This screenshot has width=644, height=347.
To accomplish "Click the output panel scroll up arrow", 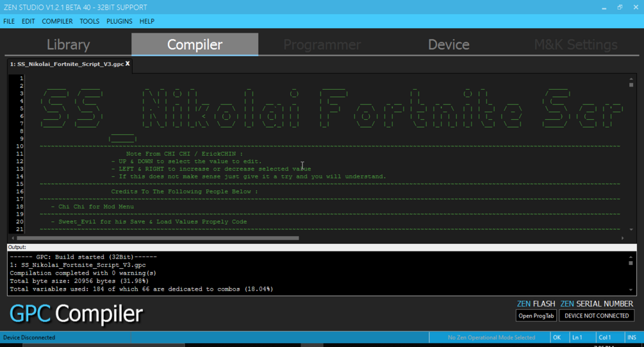I will [x=631, y=257].
